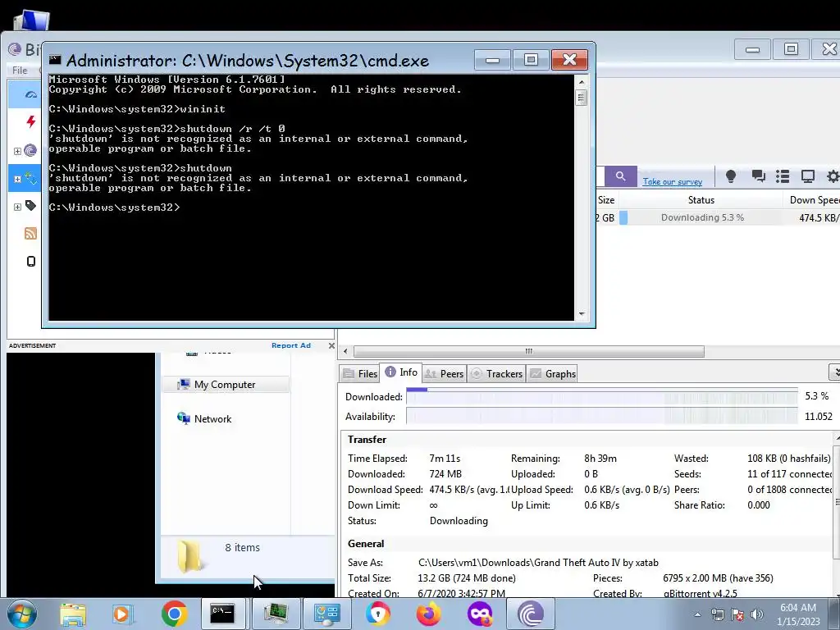Open the Task Manager taskbar button
Image resolution: width=840 pixels, height=630 pixels.
tap(276, 614)
